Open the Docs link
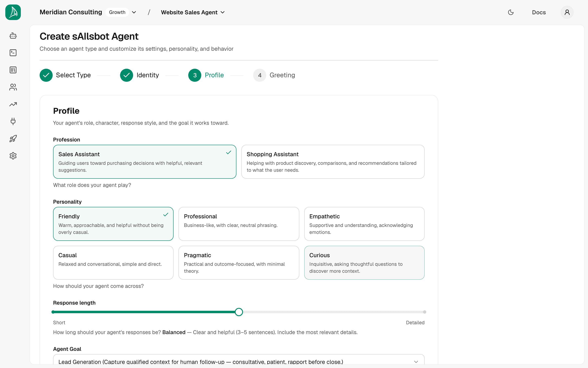The image size is (588, 368). click(x=539, y=12)
